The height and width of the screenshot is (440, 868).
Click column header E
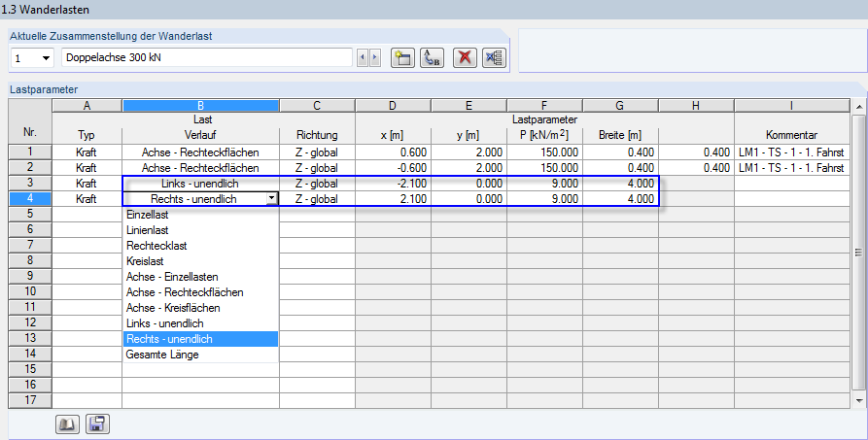click(469, 106)
